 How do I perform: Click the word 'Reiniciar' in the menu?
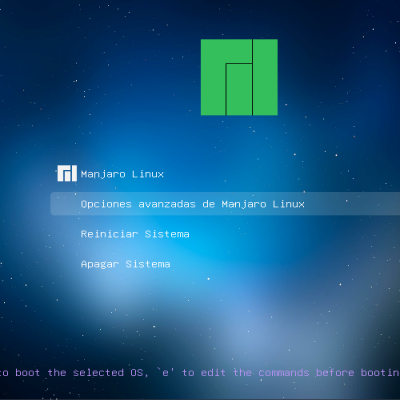click(x=109, y=234)
